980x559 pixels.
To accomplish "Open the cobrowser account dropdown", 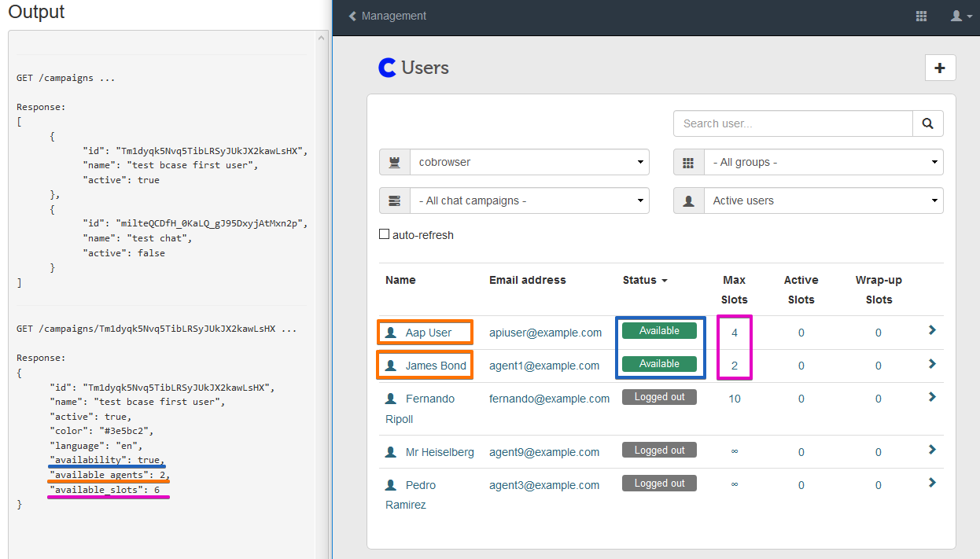I will (529, 162).
